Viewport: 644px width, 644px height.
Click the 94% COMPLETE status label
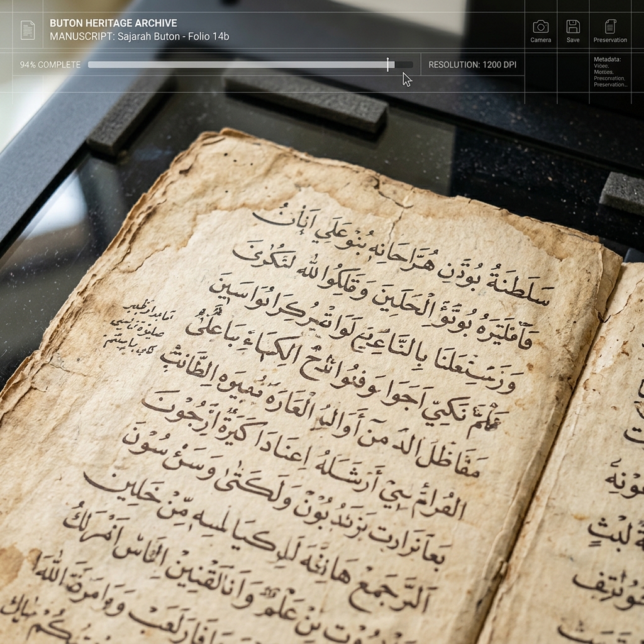point(50,65)
